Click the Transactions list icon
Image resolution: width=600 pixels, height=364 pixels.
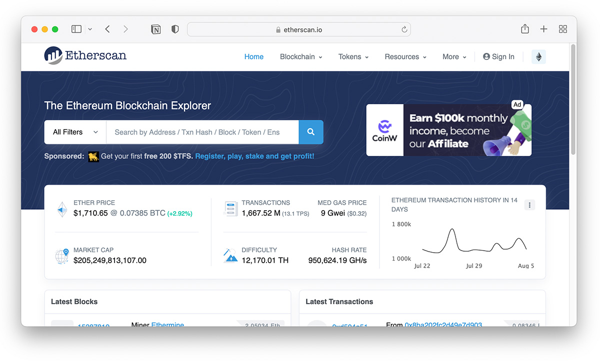pyautogui.click(x=230, y=208)
